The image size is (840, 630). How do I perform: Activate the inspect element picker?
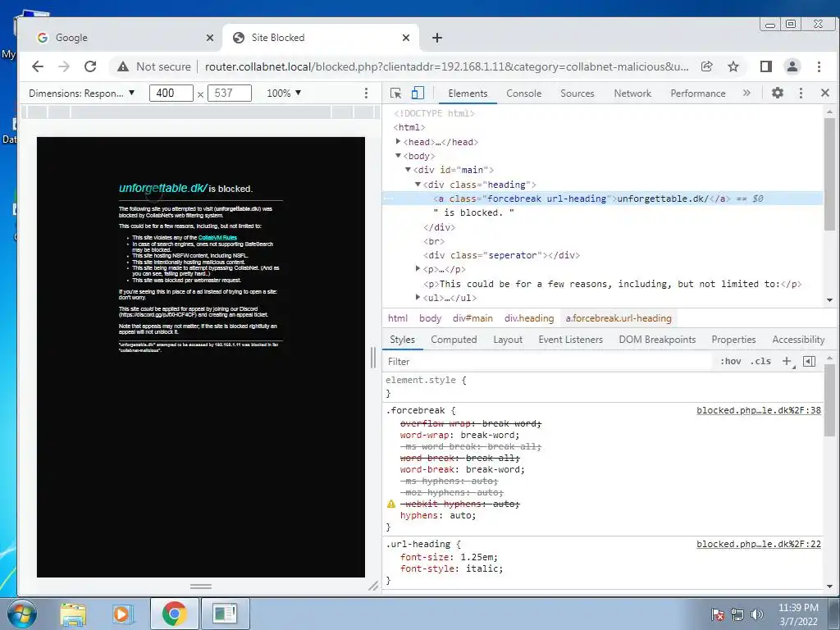tap(396, 94)
